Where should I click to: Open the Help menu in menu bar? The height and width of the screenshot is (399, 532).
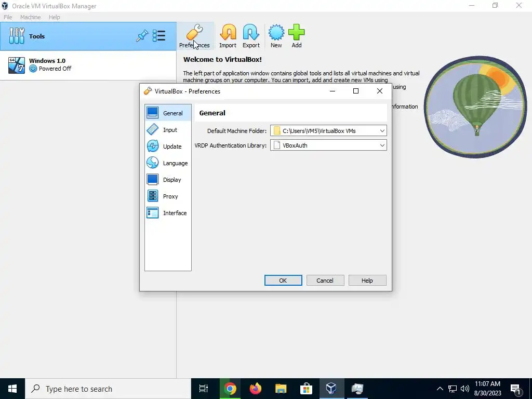(x=54, y=17)
